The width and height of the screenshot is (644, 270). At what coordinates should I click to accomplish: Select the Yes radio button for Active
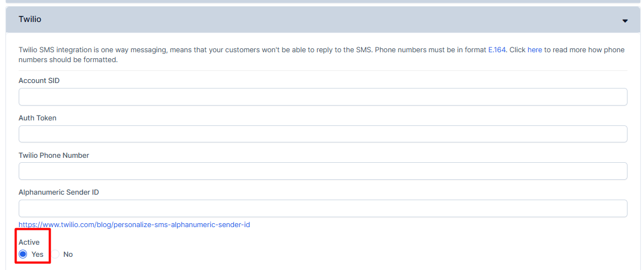click(x=23, y=255)
